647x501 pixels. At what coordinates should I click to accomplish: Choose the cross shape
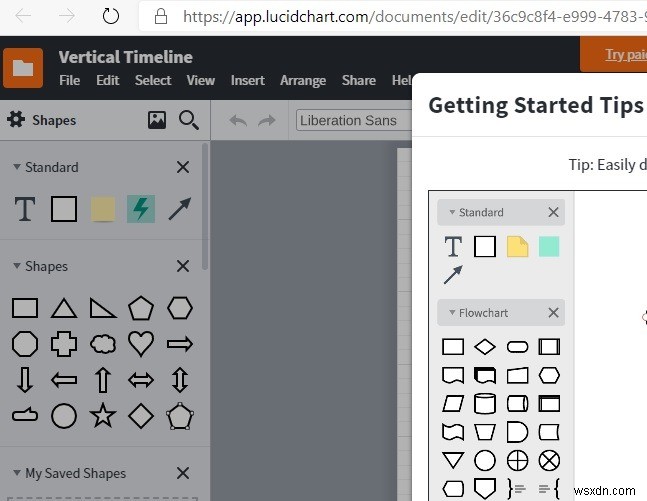64,344
